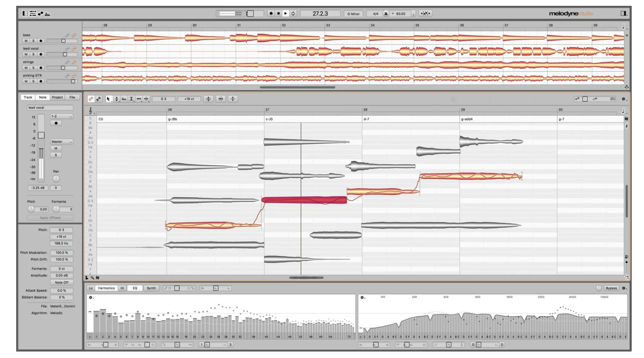
Task: Mute the bass track
Action: pos(26,41)
